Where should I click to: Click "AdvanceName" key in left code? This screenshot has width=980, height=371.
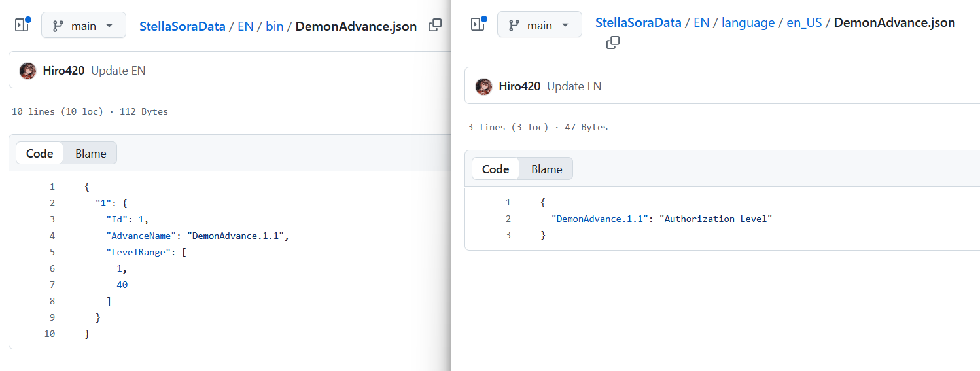point(141,236)
